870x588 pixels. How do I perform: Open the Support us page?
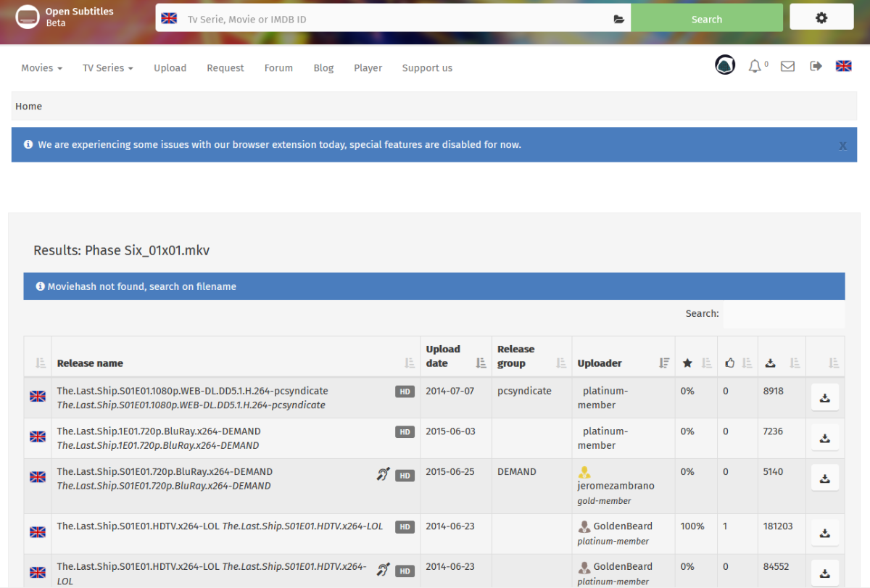click(x=427, y=67)
